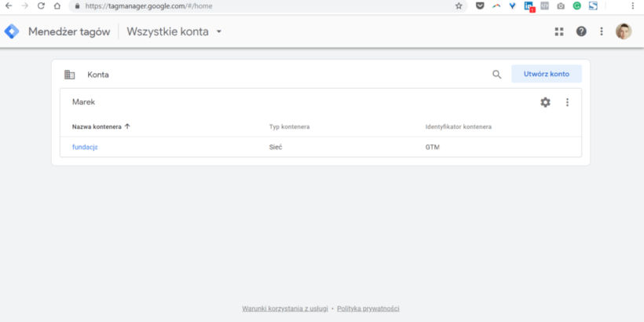Click the Pocket extension icon
This screenshot has height=322, width=644.
480,5
